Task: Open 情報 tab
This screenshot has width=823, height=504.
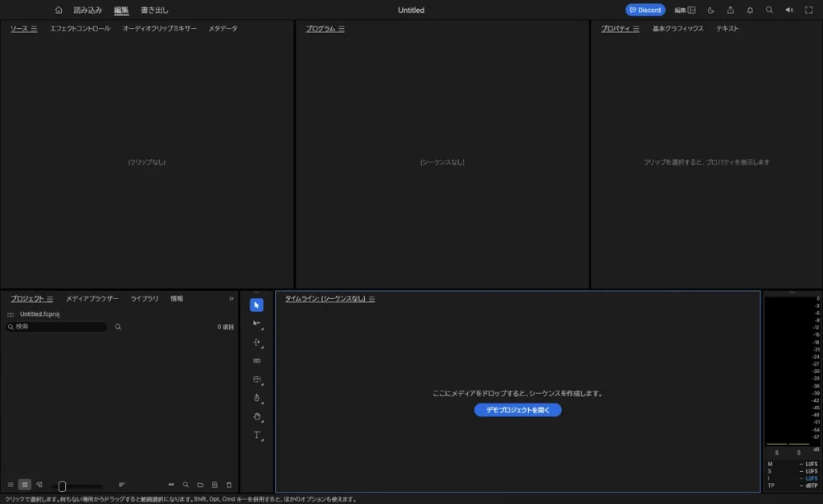Action: click(177, 298)
